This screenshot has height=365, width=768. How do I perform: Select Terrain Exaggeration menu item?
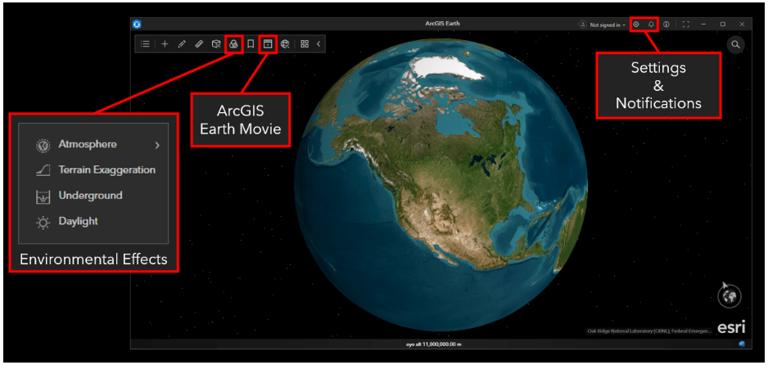point(96,170)
